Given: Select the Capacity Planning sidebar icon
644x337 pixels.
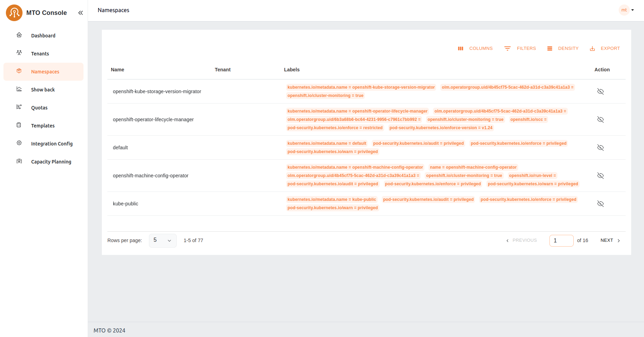Looking at the screenshot, I should (19, 161).
